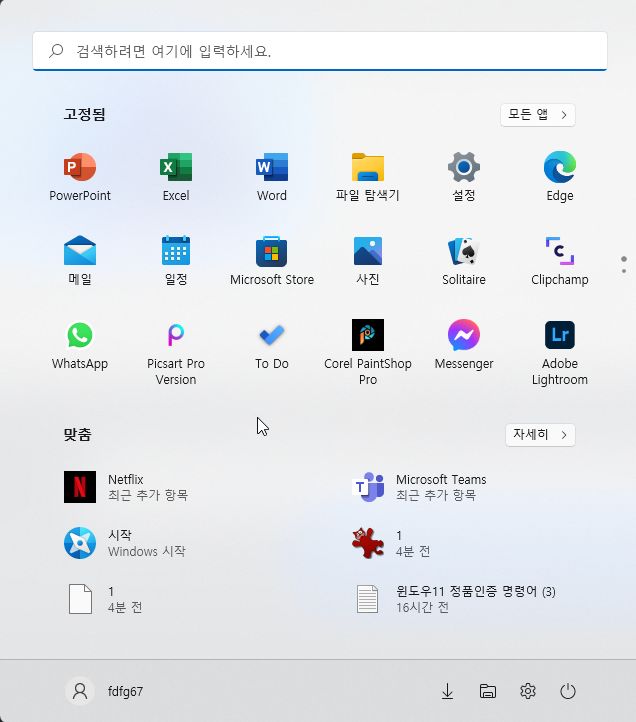636x722 pixels.
Task: Launch Adobe Lightroom app
Action: pyautogui.click(x=560, y=353)
